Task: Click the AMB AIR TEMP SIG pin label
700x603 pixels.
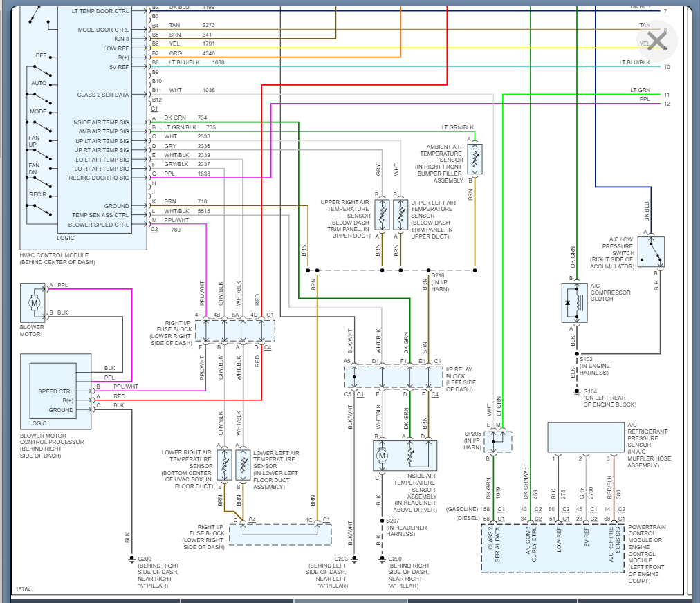Action: click(x=104, y=131)
